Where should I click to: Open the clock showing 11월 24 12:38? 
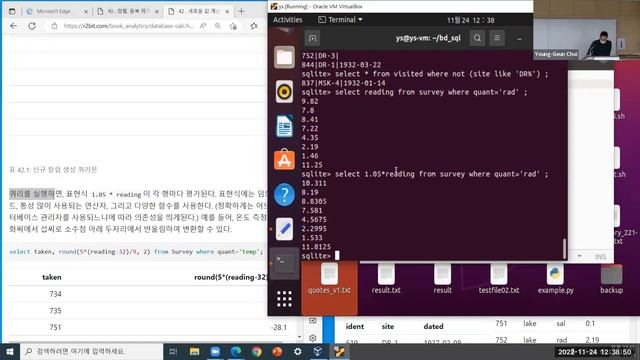[470, 20]
